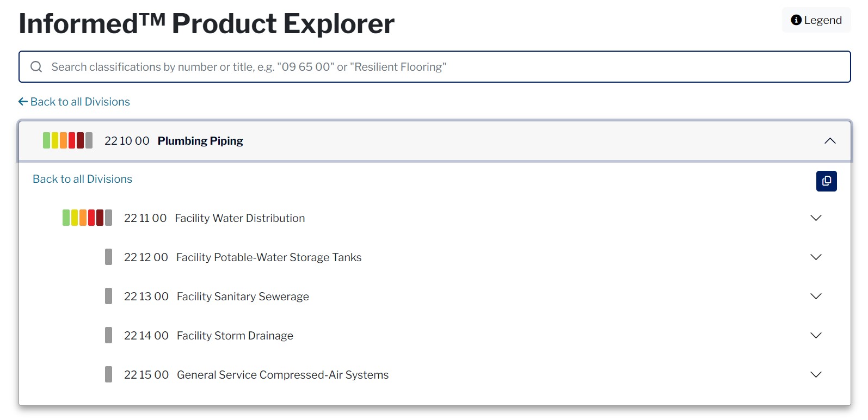Focus the classification search field
This screenshot has height=420, width=868.
(x=435, y=67)
